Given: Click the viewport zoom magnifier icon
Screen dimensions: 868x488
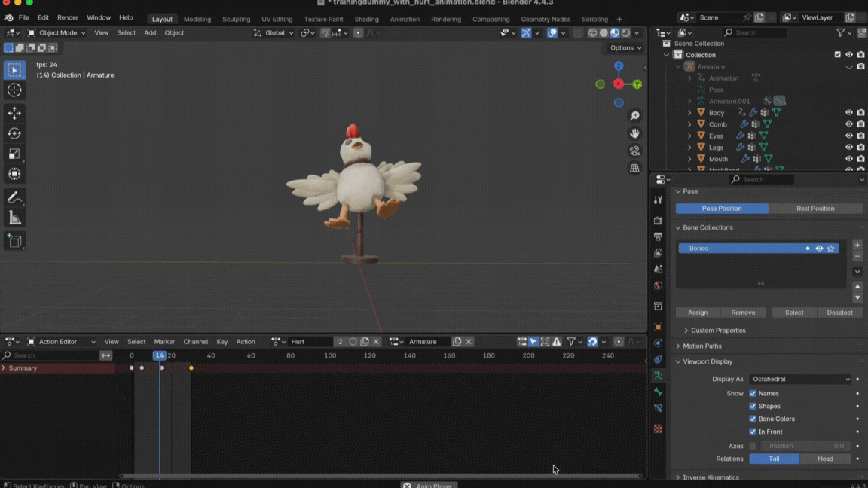Looking at the screenshot, I should 634,116.
